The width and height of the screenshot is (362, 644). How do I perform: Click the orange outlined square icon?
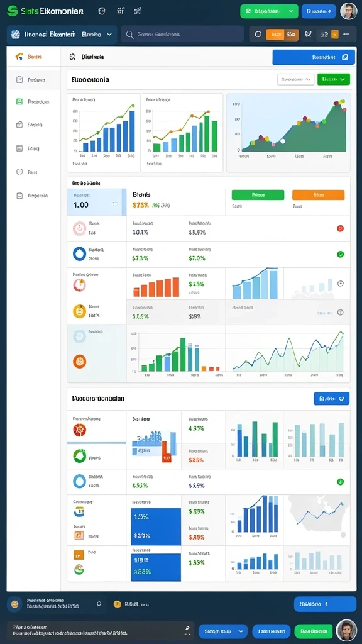[79, 535]
